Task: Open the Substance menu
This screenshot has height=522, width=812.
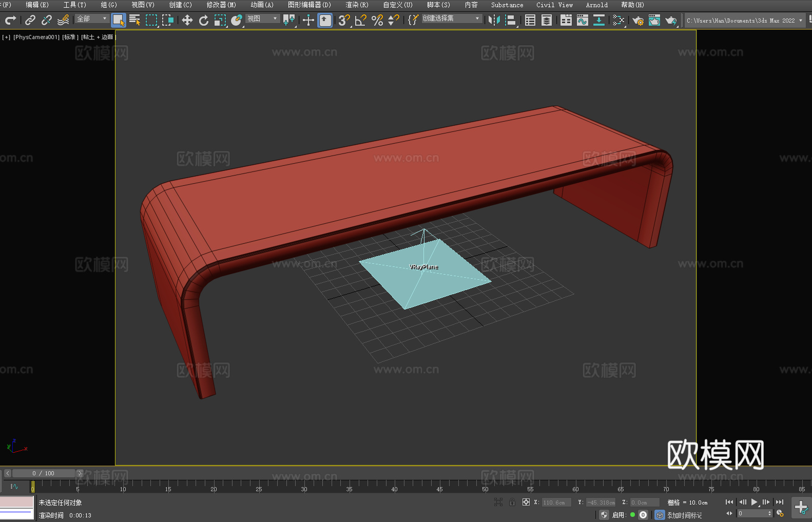Action: pos(507,5)
